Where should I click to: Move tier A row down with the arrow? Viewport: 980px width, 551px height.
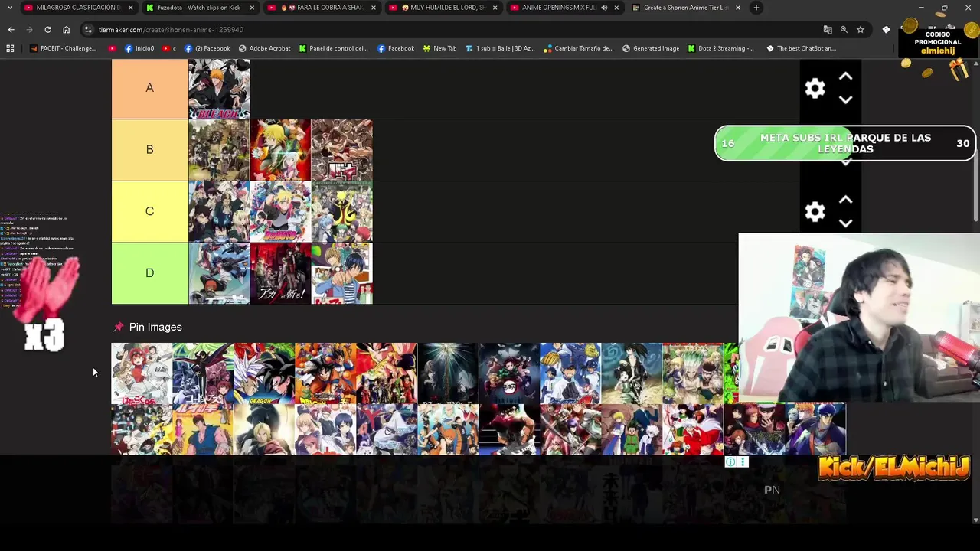coord(845,99)
